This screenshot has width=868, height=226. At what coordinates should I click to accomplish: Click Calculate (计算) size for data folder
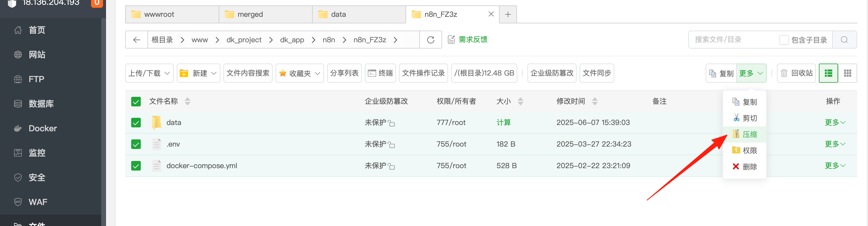tap(503, 123)
